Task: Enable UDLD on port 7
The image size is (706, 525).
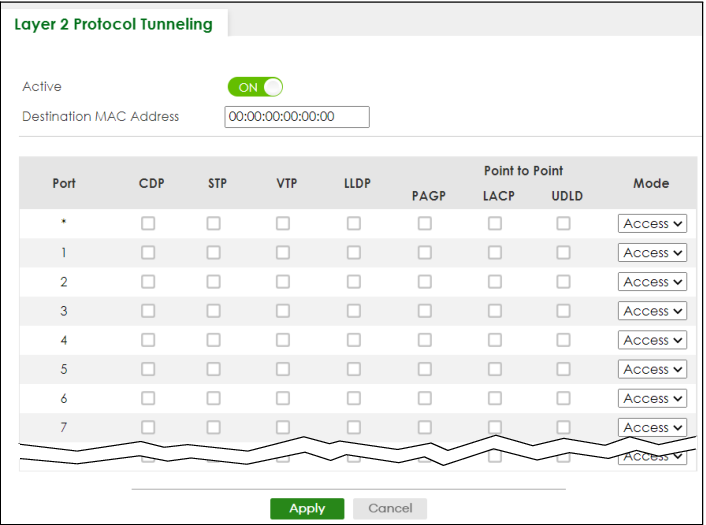Action: pyautogui.click(x=564, y=427)
